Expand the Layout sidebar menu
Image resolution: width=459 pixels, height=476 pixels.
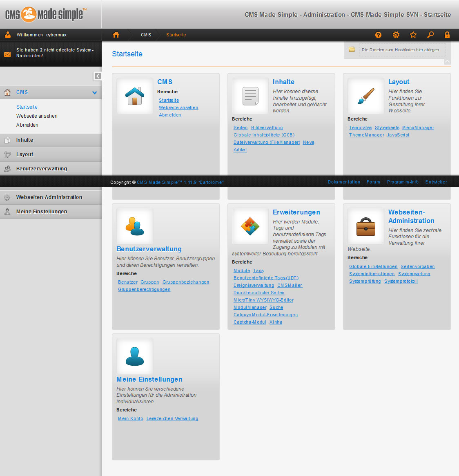(x=51, y=154)
